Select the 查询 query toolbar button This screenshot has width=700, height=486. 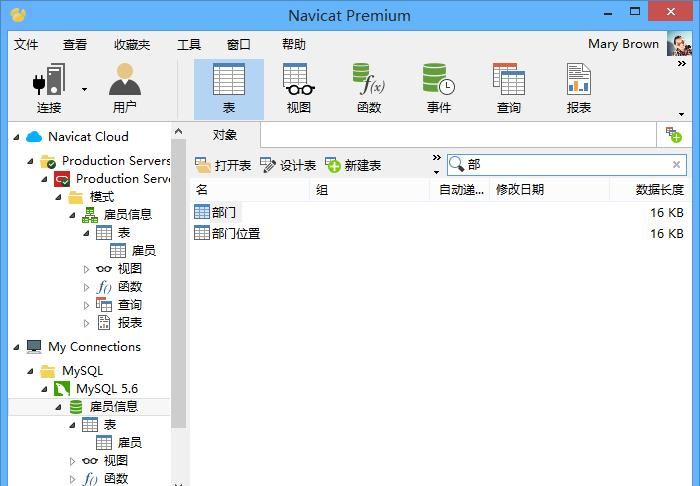[x=509, y=89]
